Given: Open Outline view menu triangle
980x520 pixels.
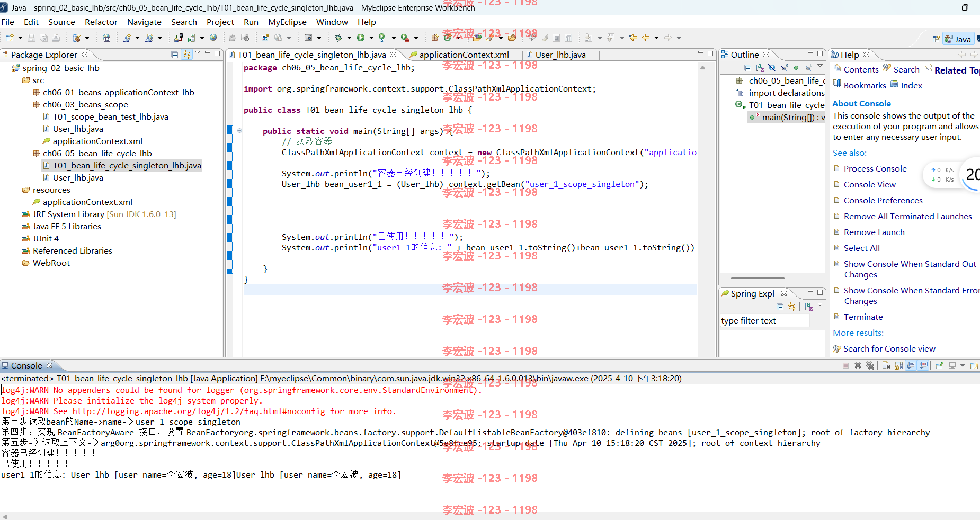Looking at the screenshot, I should coord(820,67).
